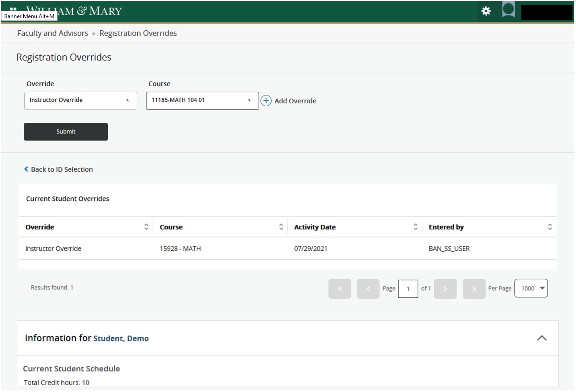Open the user profile icon

pos(508,10)
